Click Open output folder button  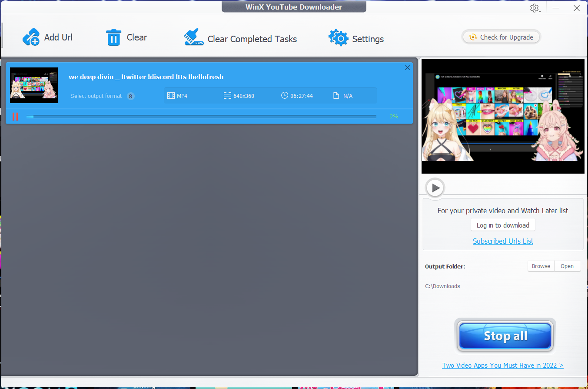pyautogui.click(x=567, y=266)
